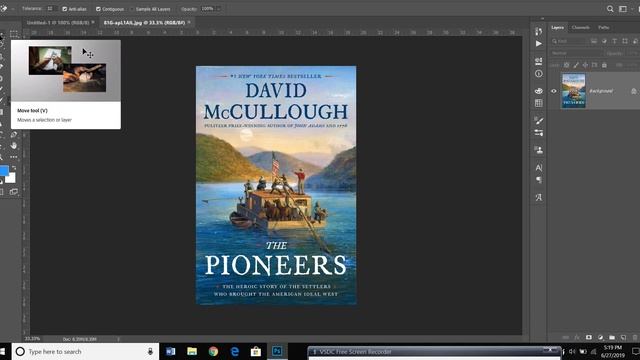Click the white background color swatch
The width and height of the screenshot is (640, 360).
(11, 178)
